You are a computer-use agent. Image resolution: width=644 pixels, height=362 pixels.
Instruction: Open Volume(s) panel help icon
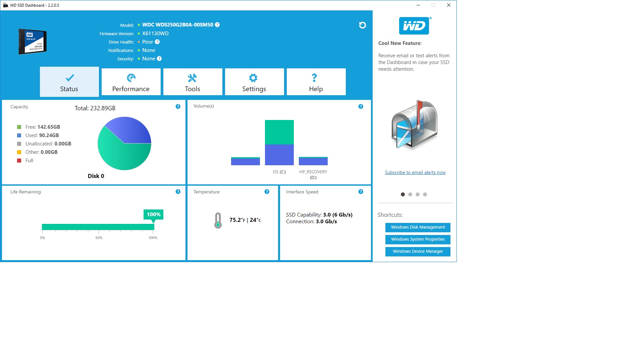pos(361,107)
